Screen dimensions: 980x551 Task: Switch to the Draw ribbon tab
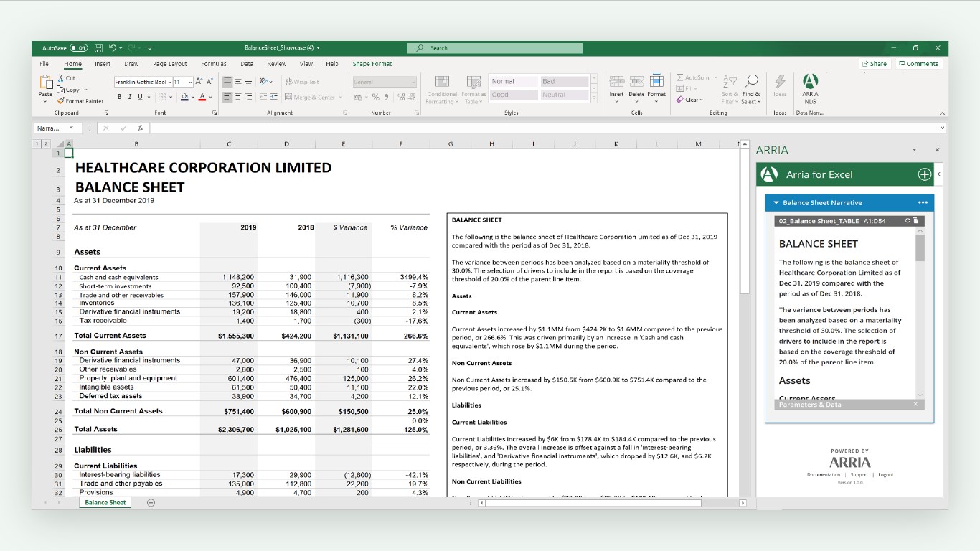(131, 64)
